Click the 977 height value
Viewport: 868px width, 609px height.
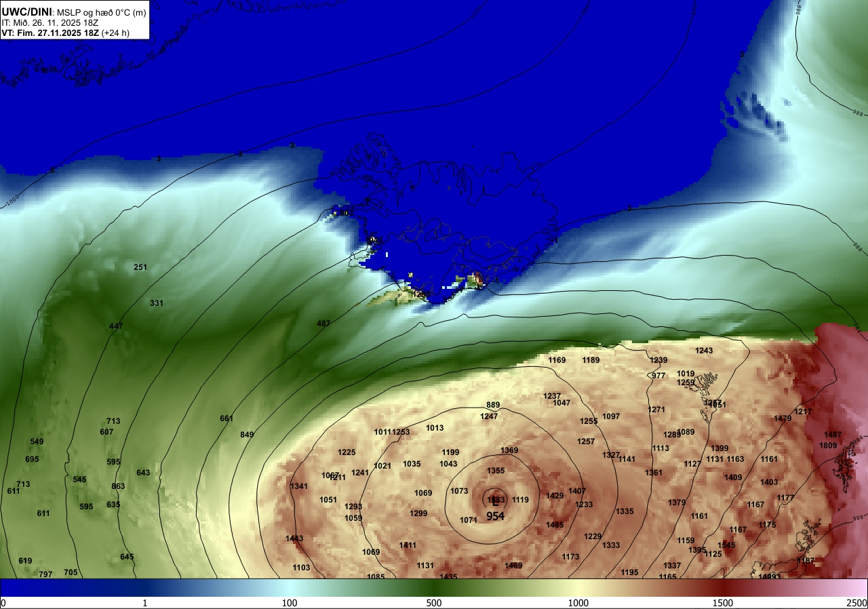pyautogui.click(x=658, y=376)
